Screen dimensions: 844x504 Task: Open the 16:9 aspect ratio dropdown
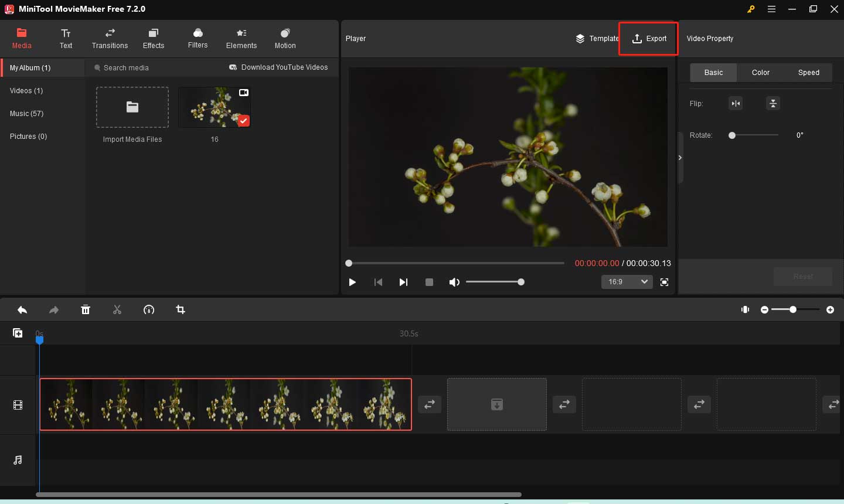click(627, 282)
